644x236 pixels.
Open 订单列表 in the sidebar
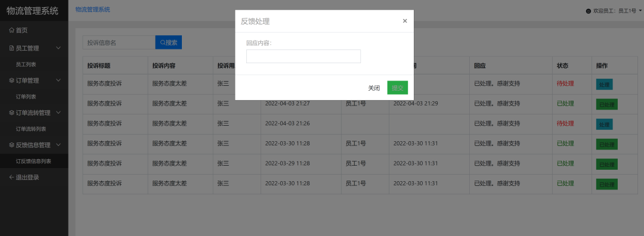click(x=26, y=97)
